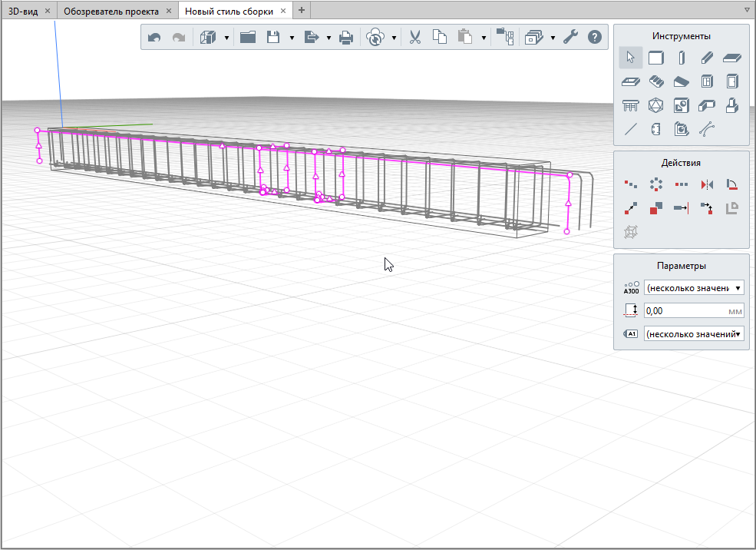Screen dimensions: 756x550
Task: Click the Open project folder button
Action: point(248,37)
